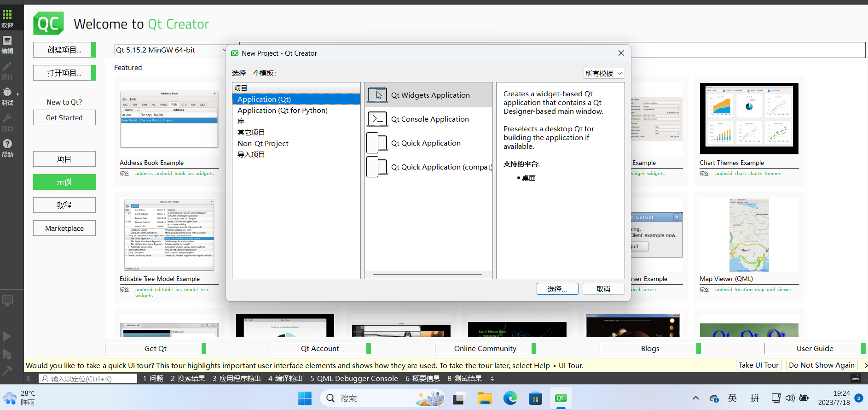The height and width of the screenshot is (410, 868).
Task: Select the Qt Console Application template icon
Action: tap(377, 119)
